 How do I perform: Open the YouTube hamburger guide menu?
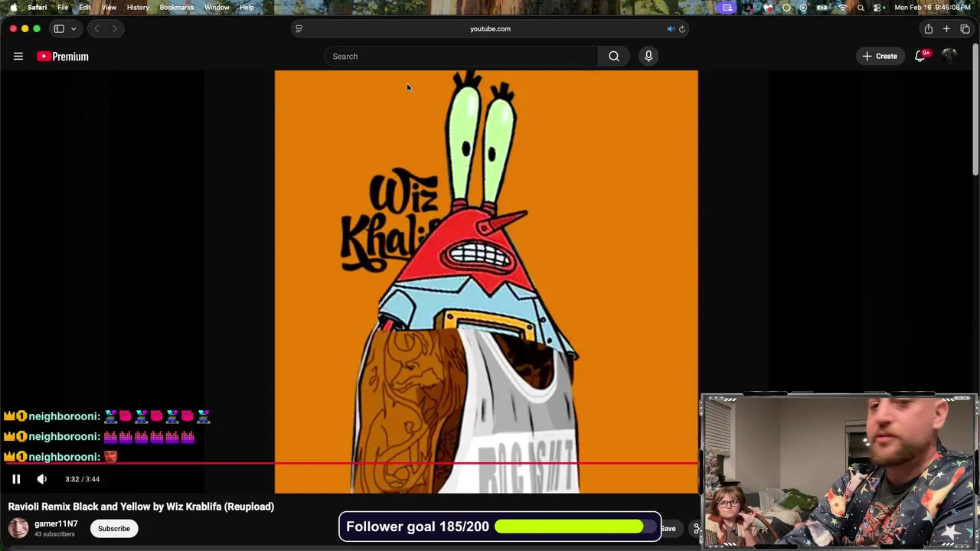(x=18, y=56)
